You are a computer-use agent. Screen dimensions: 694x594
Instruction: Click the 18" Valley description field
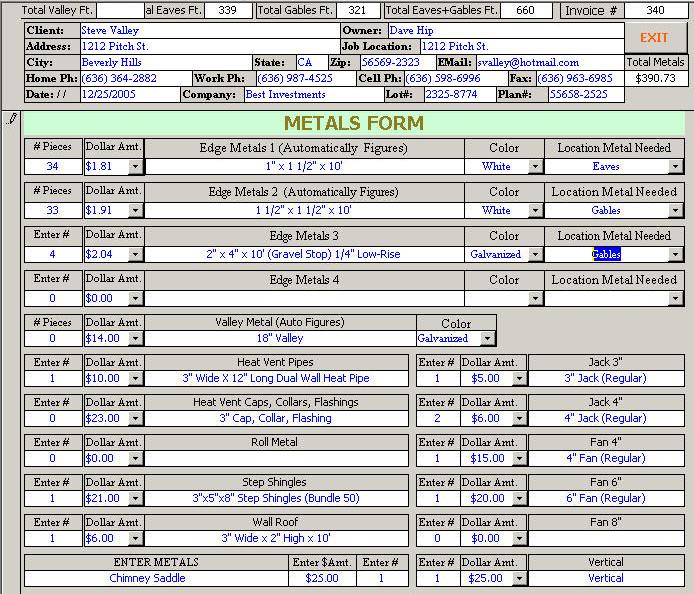(x=280, y=339)
